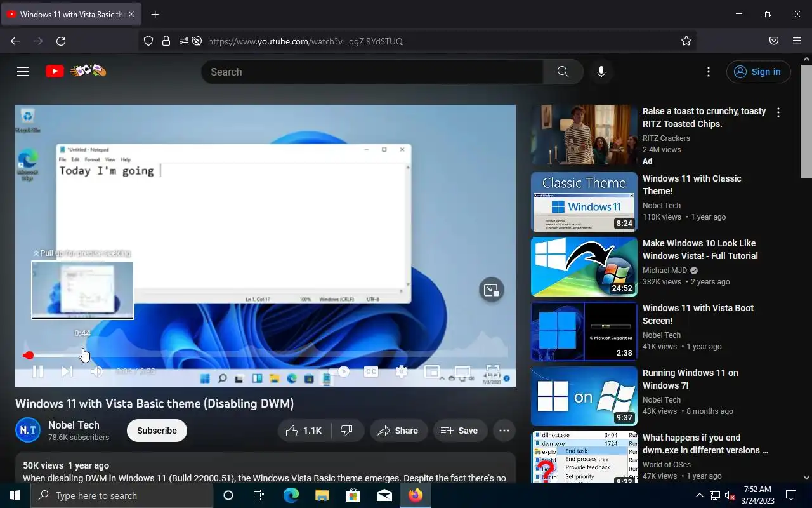Open more actions ellipsis under video
Image resolution: width=812 pixels, height=508 pixels.
[504, 431]
